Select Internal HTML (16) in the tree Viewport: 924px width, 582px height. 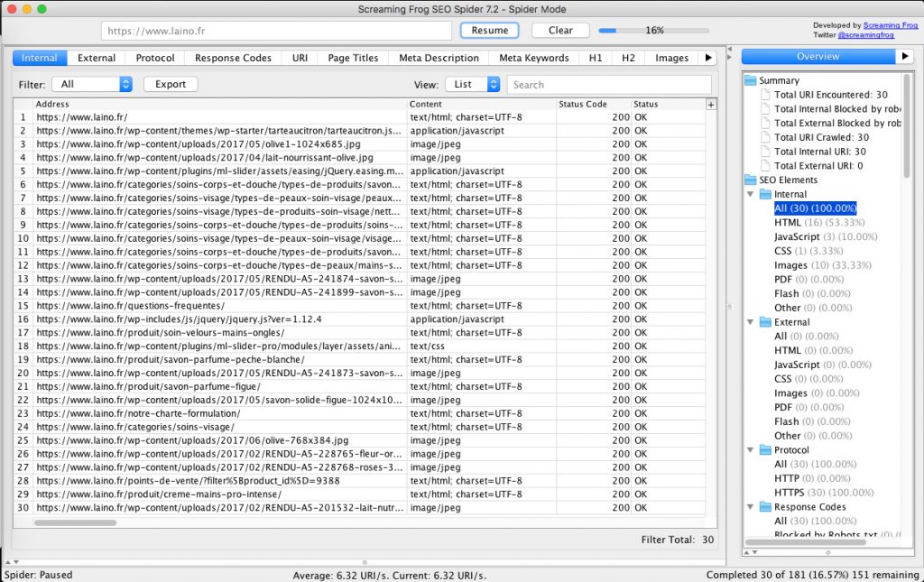[x=819, y=223]
